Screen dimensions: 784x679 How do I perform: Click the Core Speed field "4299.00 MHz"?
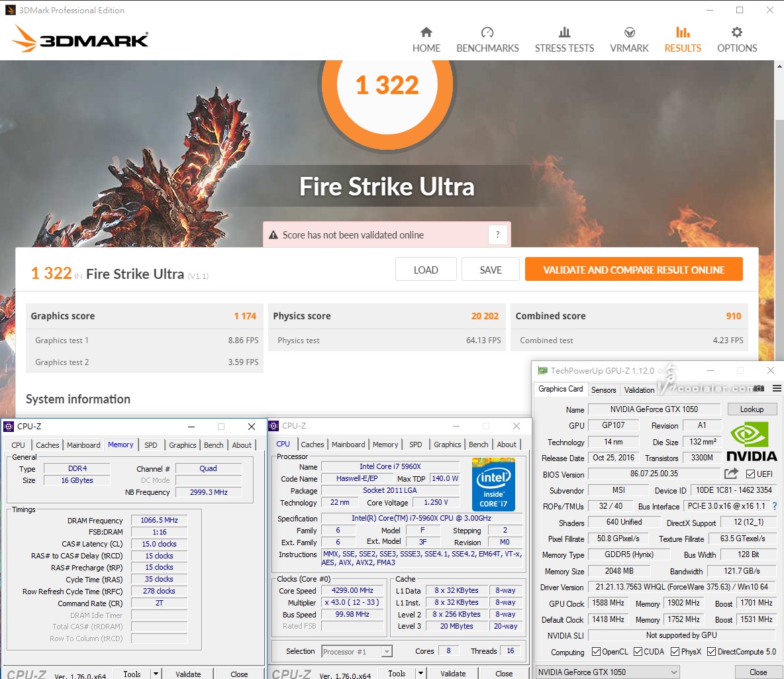point(352,590)
